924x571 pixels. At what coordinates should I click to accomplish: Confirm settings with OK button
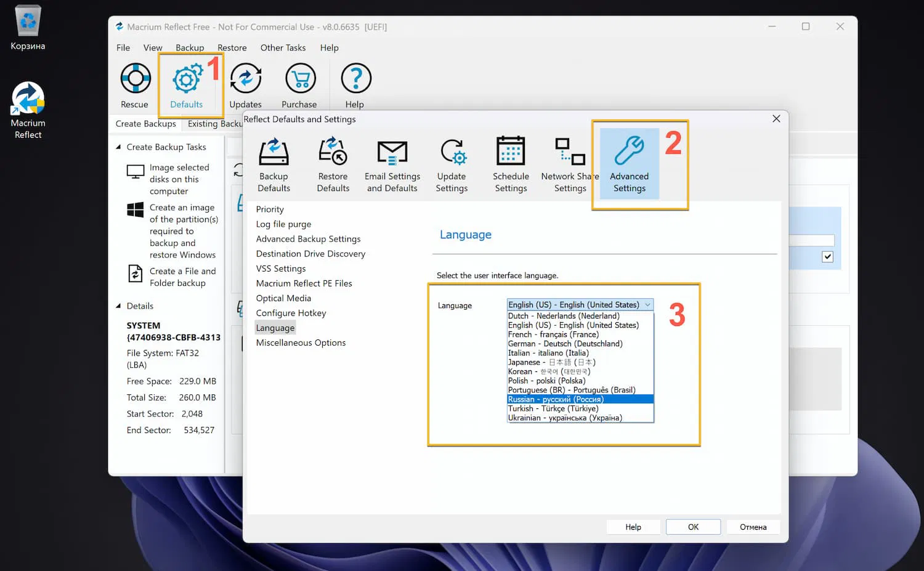(x=693, y=527)
